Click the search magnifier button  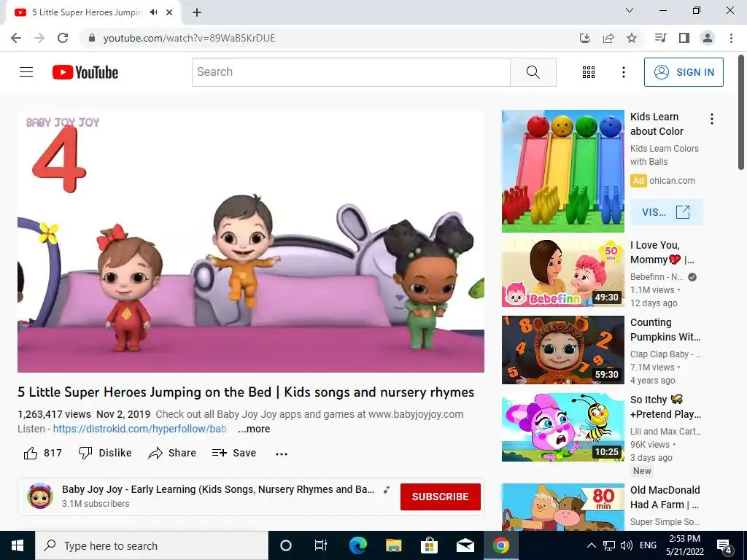533,72
